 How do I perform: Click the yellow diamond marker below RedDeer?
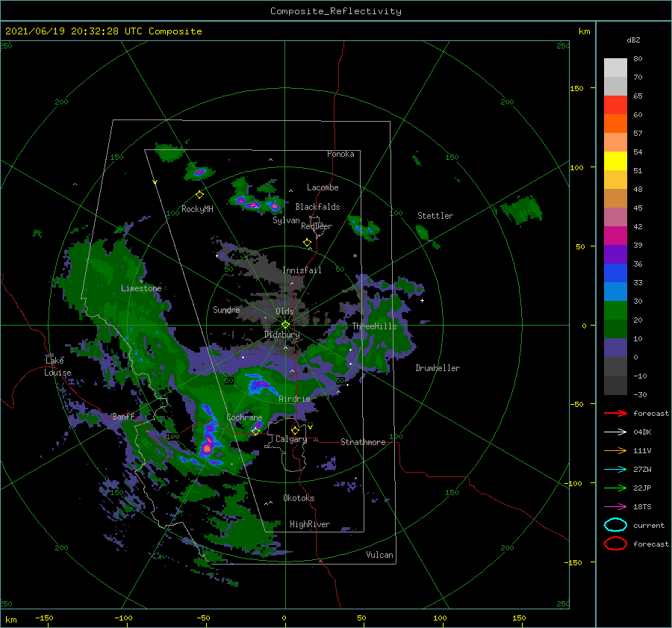click(307, 242)
